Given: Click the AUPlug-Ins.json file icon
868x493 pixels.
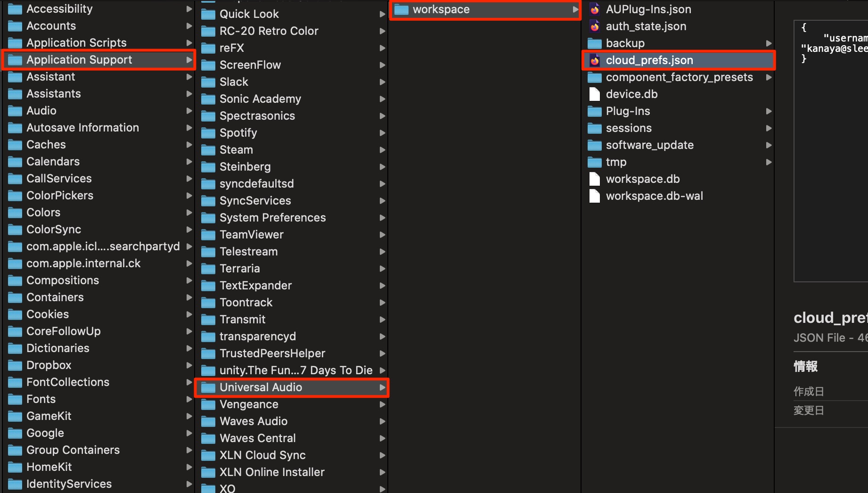Looking at the screenshot, I should pyautogui.click(x=595, y=9).
